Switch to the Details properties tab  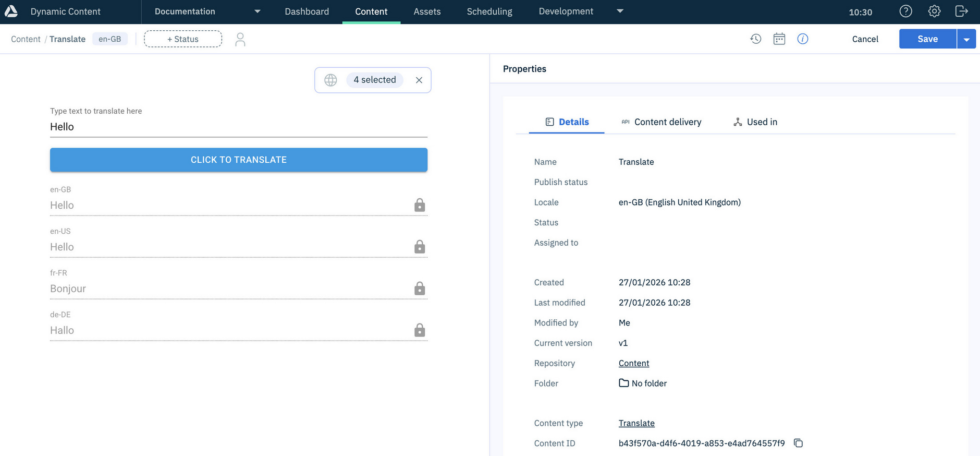pos(567,122)
